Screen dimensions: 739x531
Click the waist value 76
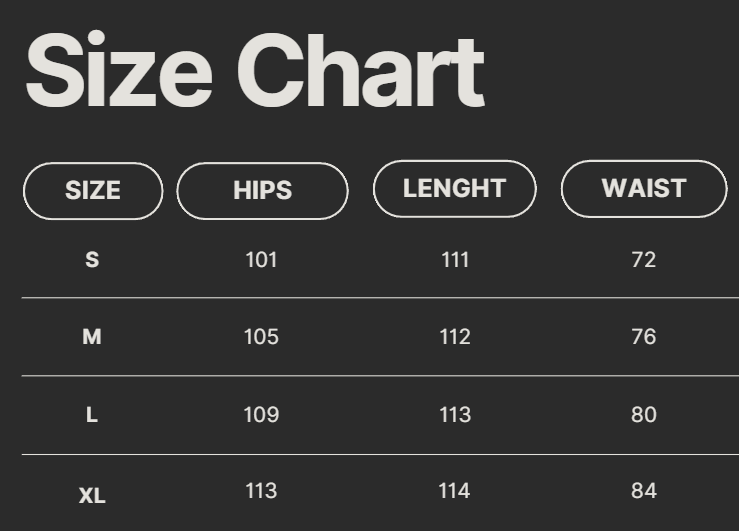click(644, 337)
